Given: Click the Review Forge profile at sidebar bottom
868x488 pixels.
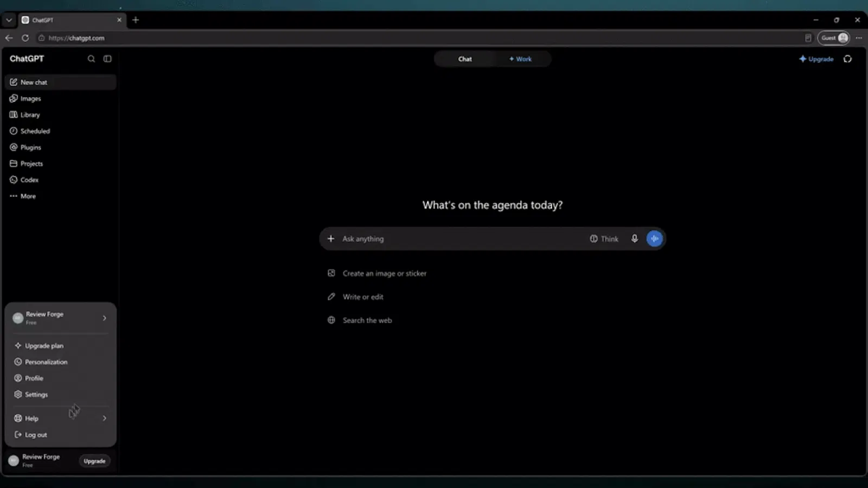Looking at the screenshot, I should pos(41,460).
